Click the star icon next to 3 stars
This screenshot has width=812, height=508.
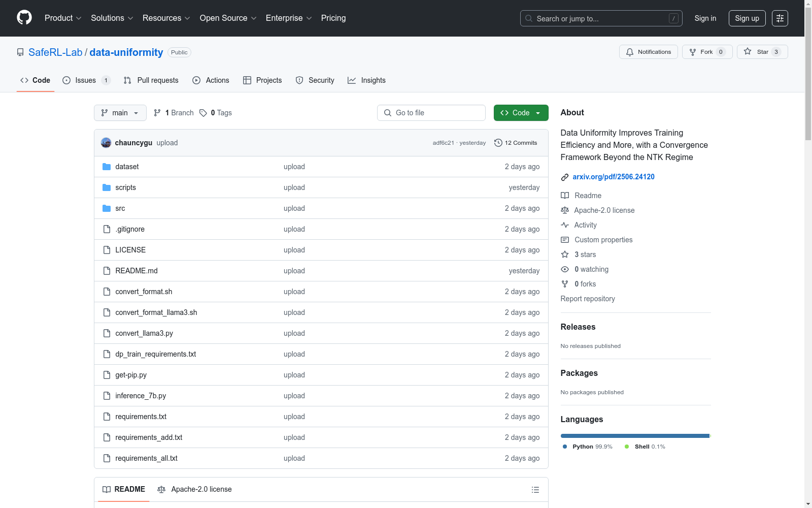click(x=565, y=255)
